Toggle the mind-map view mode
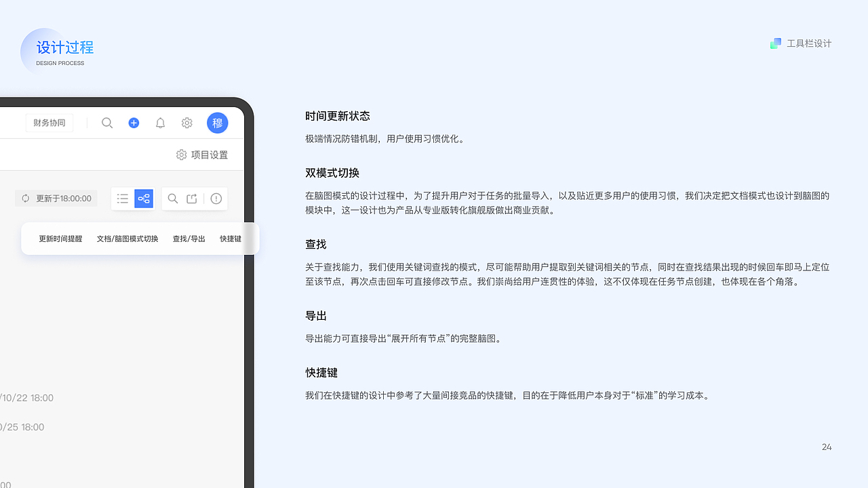This screenshot has width=868, height=488. pos(144,199)
